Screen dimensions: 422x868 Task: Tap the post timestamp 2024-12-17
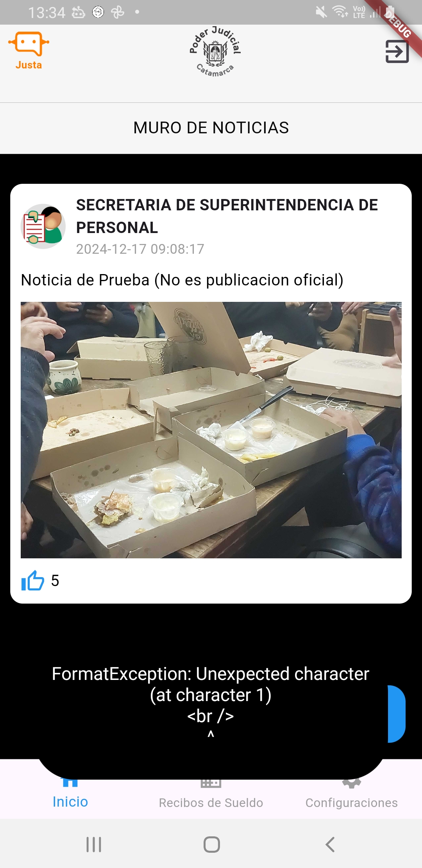click(x=140, y=249)
